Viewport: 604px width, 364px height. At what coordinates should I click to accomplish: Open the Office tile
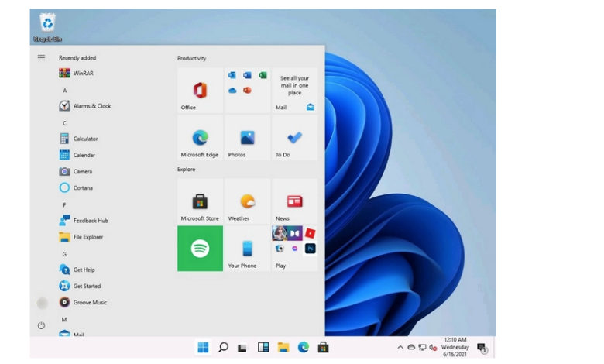pyautogui.click(x=200, y=91)
